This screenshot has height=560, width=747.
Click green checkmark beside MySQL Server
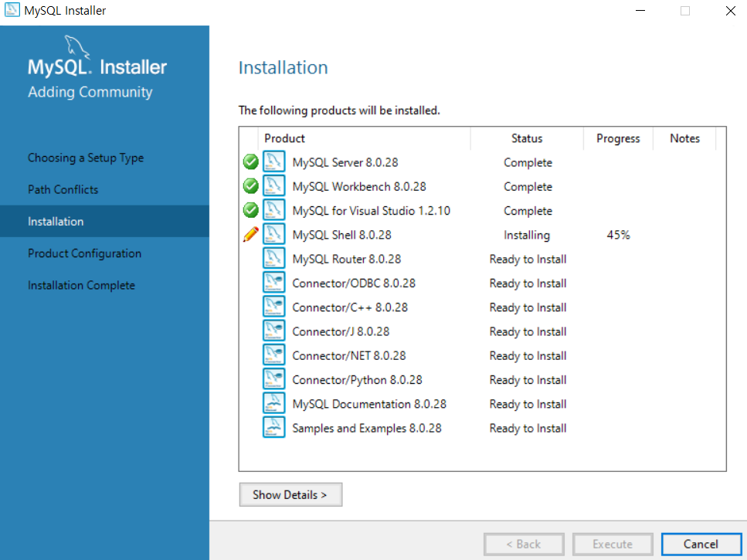click(x=250, y=162)
